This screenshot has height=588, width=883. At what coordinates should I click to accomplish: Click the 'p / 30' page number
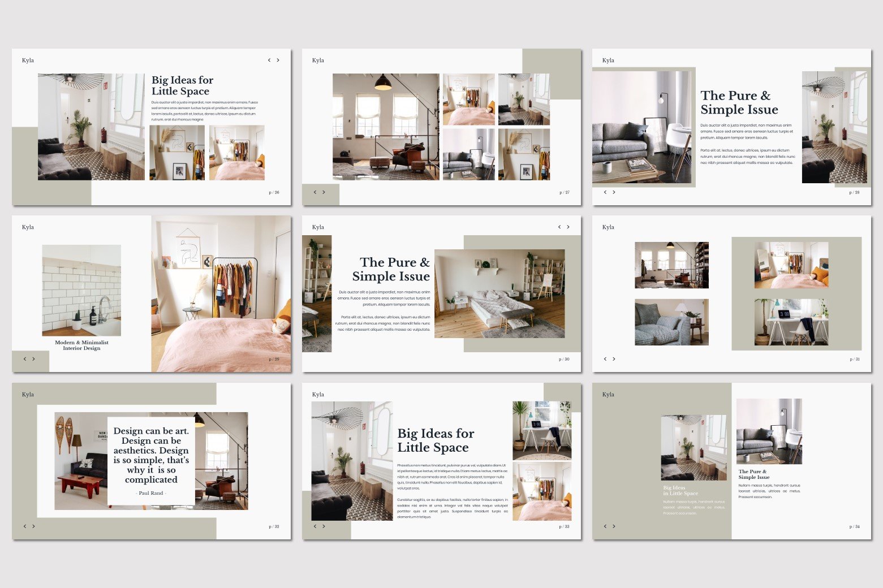(565, 359)
